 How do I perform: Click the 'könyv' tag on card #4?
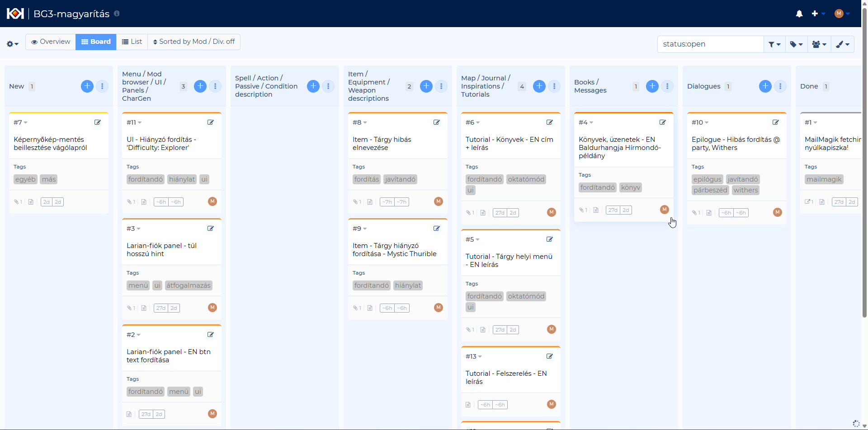[631, 187]
